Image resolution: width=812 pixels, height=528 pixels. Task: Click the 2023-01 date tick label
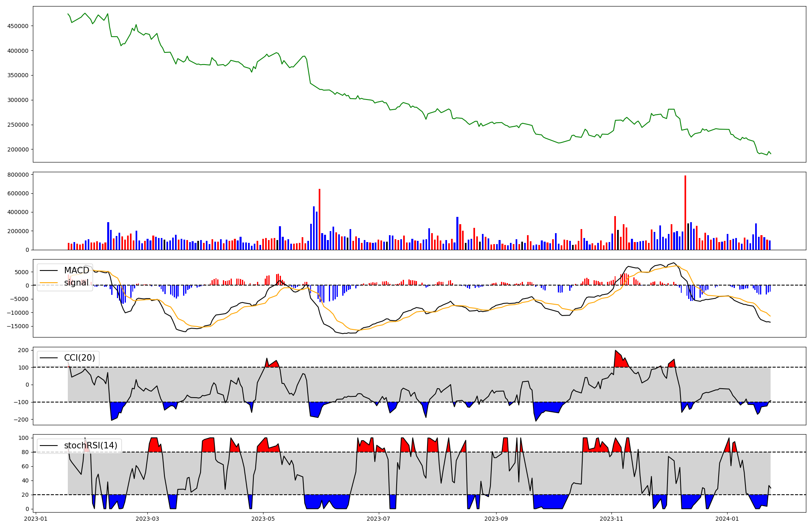tap(36, 519)
